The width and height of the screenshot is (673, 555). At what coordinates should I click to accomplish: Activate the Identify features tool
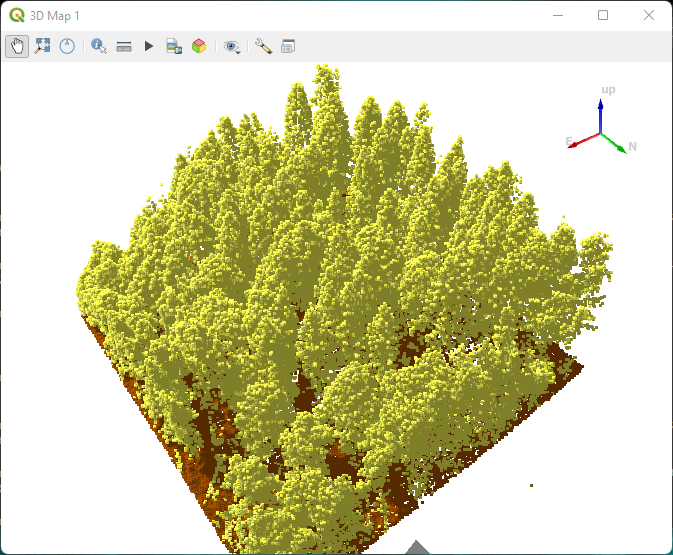pyautogui.click(x=98, y=46)
